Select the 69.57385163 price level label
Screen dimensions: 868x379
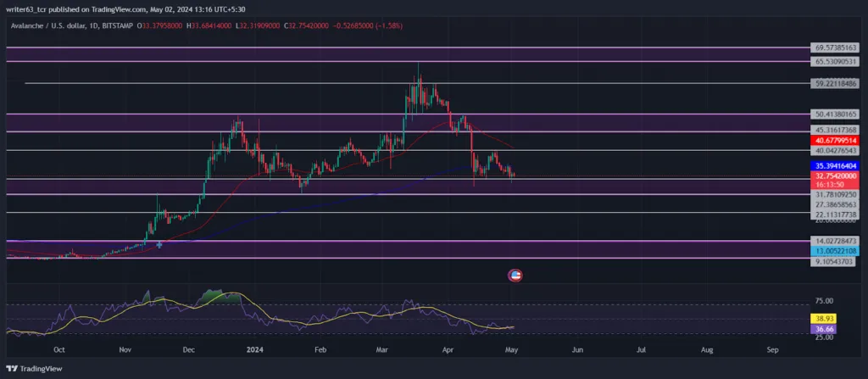click(834, 47)
